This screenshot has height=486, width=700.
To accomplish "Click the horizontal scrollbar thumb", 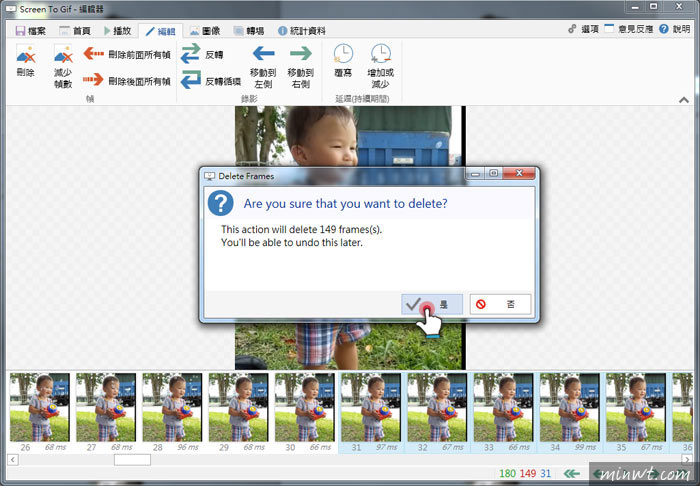I will click(132, 459).
